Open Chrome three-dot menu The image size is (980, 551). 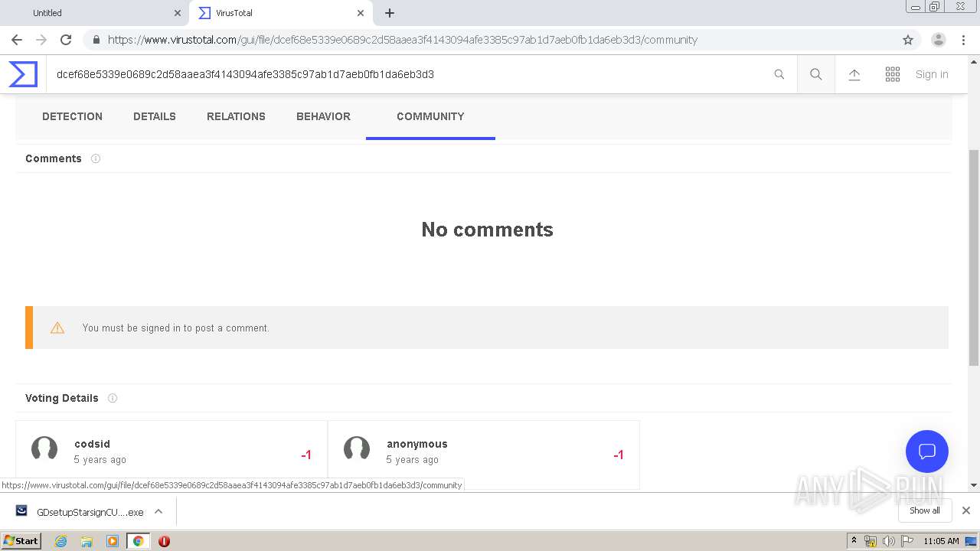(x=963, y=40)
